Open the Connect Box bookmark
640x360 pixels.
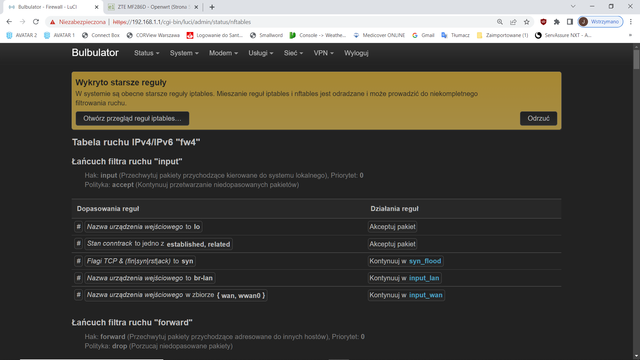pos(101,36)
